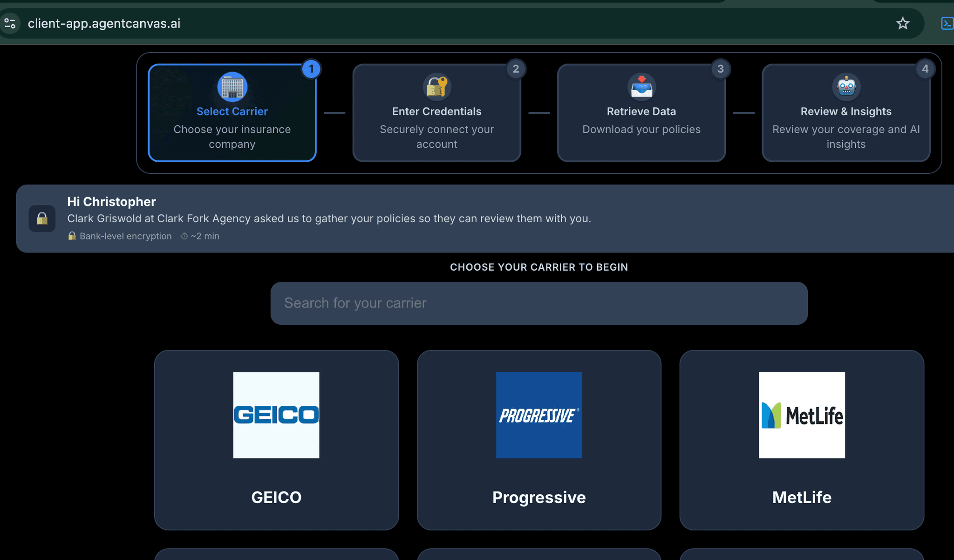The image size is (954, 560).
Task: Bookmark this page with the star icon
Action: (x=902, y=23)
